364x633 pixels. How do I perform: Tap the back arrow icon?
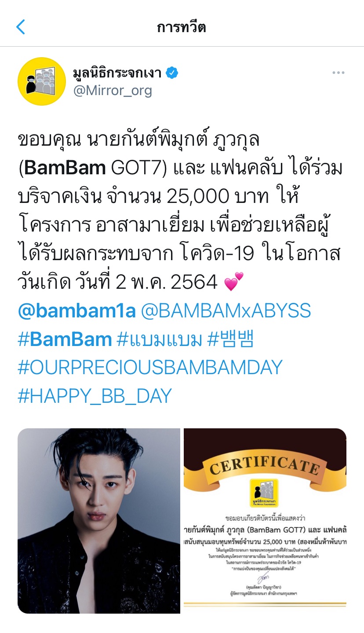click(x=21, y=27)
